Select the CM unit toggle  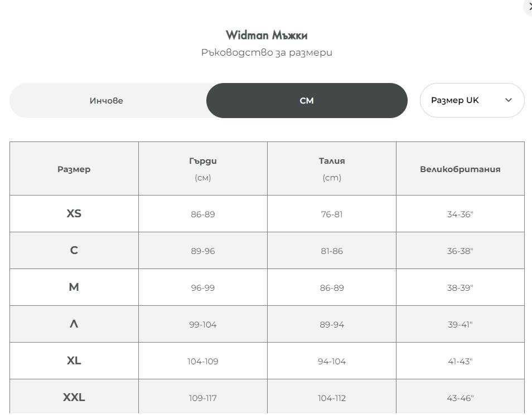tap(307, 101)
